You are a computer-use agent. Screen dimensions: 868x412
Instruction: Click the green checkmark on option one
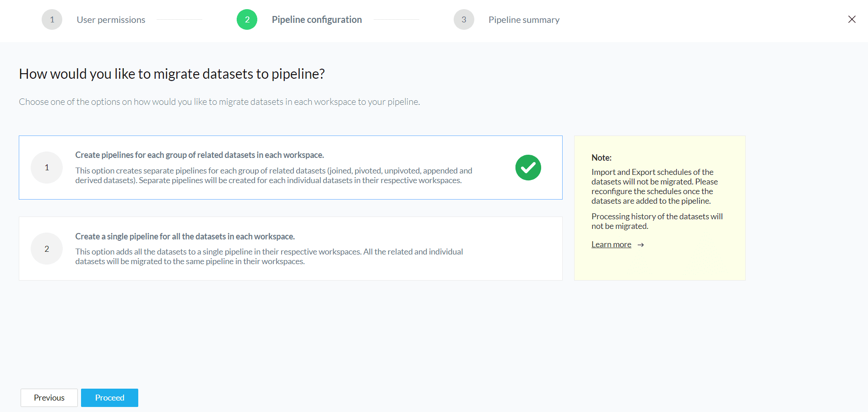(x=528, y=168)
